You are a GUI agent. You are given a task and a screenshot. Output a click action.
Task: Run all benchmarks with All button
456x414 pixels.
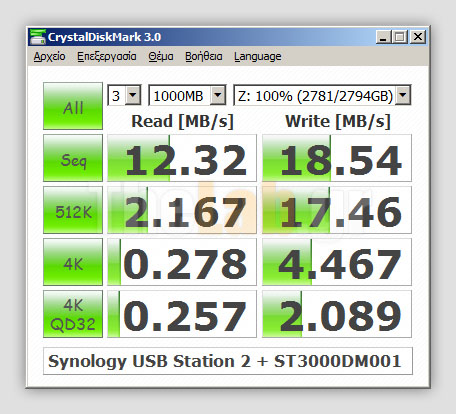tap(73, 106)
